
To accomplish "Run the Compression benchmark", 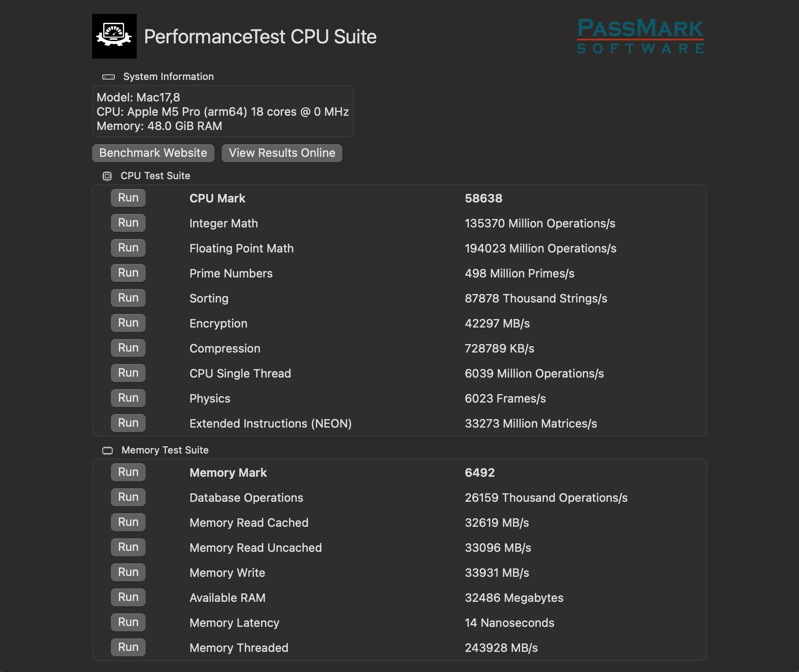I will pyautogui.click(x=128, y=348).
